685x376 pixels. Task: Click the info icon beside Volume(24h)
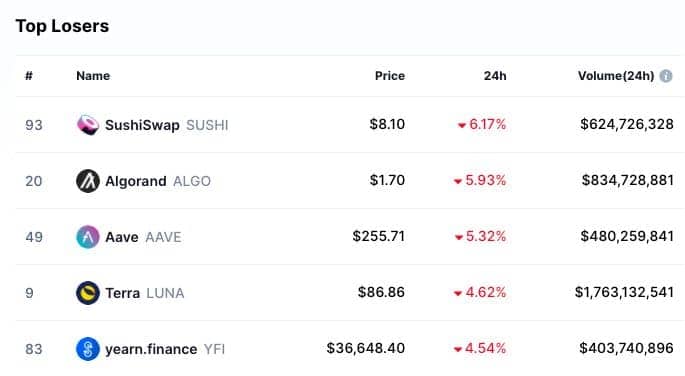(x=666, y=76)
